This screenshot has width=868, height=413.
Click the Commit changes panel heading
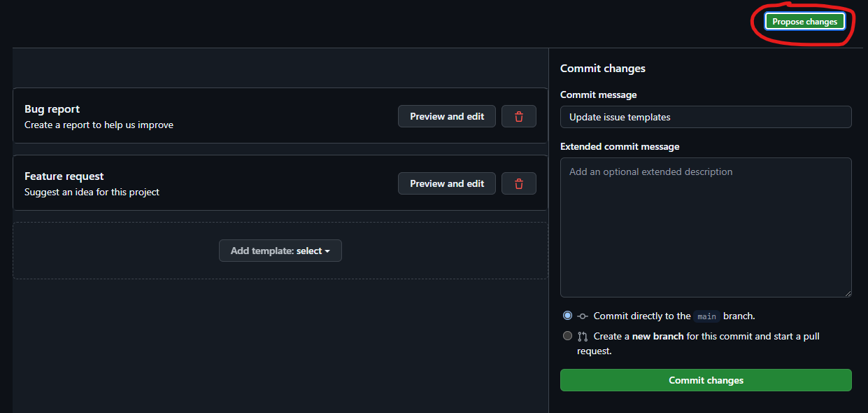[603, 69]
